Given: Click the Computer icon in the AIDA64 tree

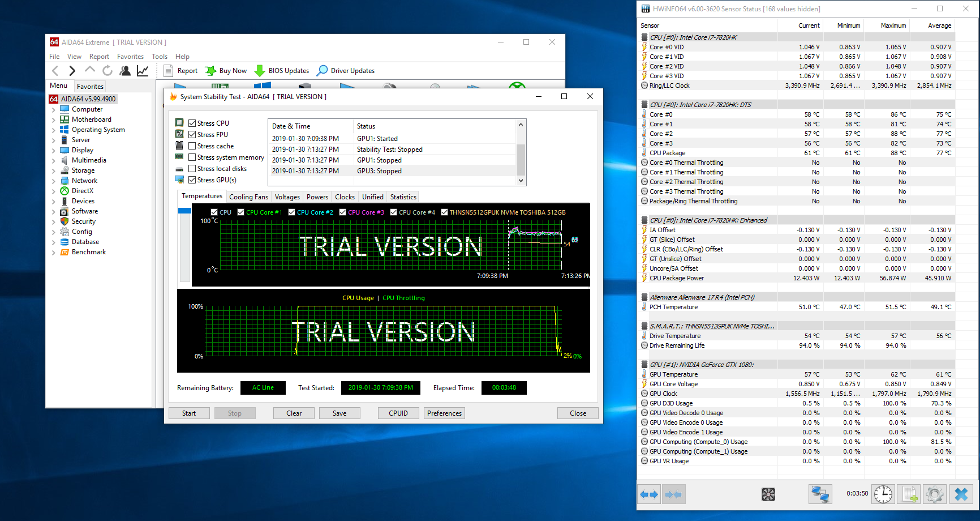Looking at the screenshot, I should click(x=65, y=109).
